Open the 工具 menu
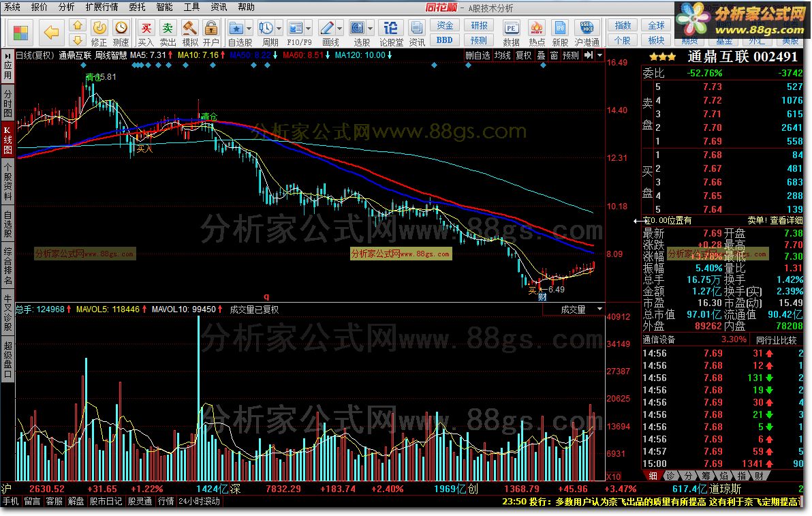812x516 pixels. coord(191,7)
